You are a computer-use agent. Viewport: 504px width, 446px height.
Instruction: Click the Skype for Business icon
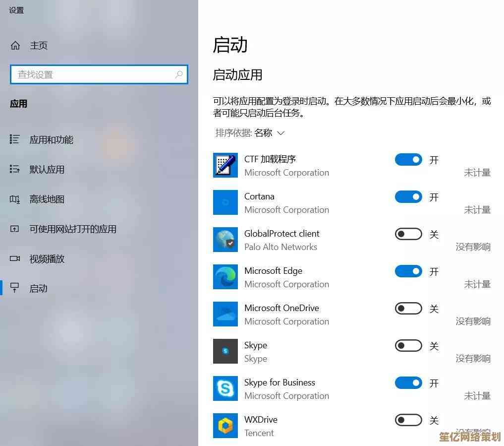[225, 388]
